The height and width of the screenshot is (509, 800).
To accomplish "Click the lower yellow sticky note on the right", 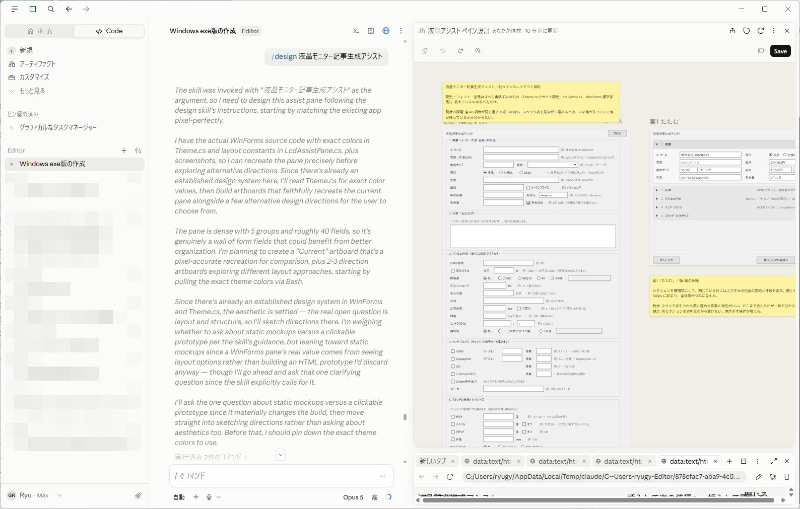I will 722,296.
